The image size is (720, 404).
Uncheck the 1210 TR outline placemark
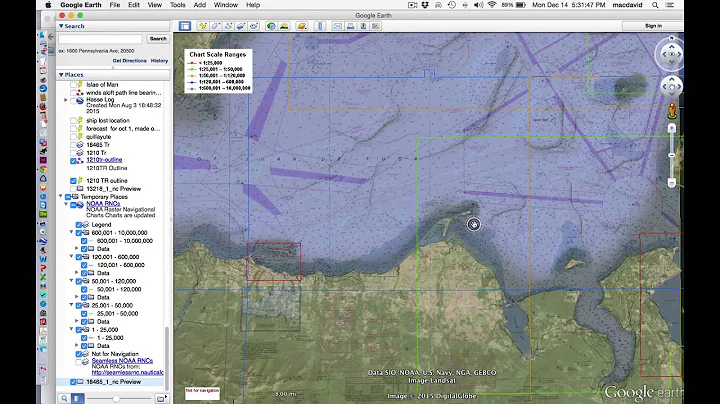73,181
